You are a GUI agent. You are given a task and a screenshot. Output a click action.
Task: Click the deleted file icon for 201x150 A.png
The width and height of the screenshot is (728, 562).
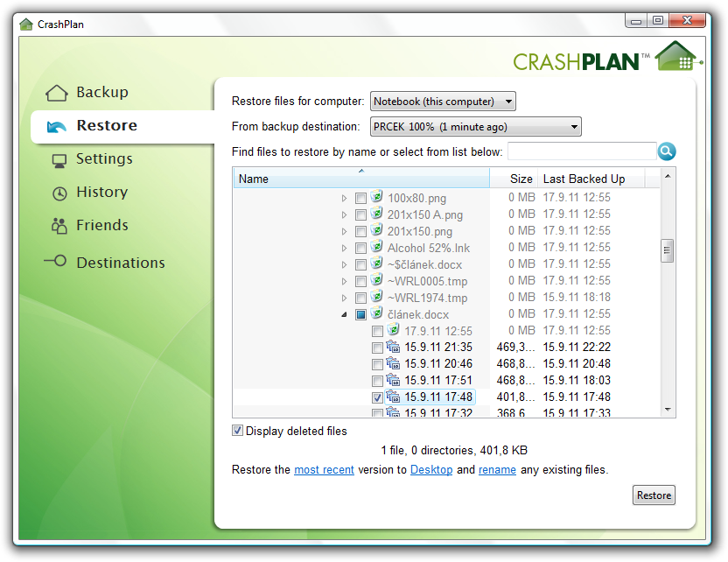pos(376,214)
